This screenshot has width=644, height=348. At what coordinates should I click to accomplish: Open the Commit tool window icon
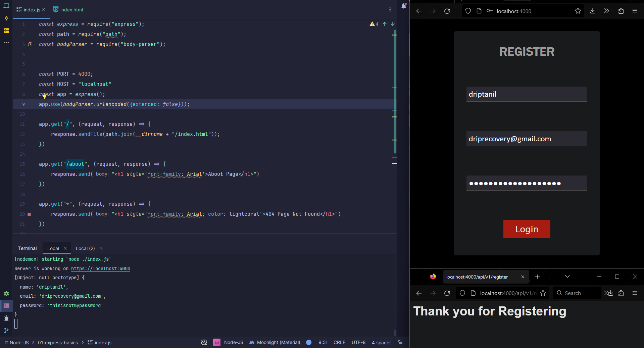[6, 18]
